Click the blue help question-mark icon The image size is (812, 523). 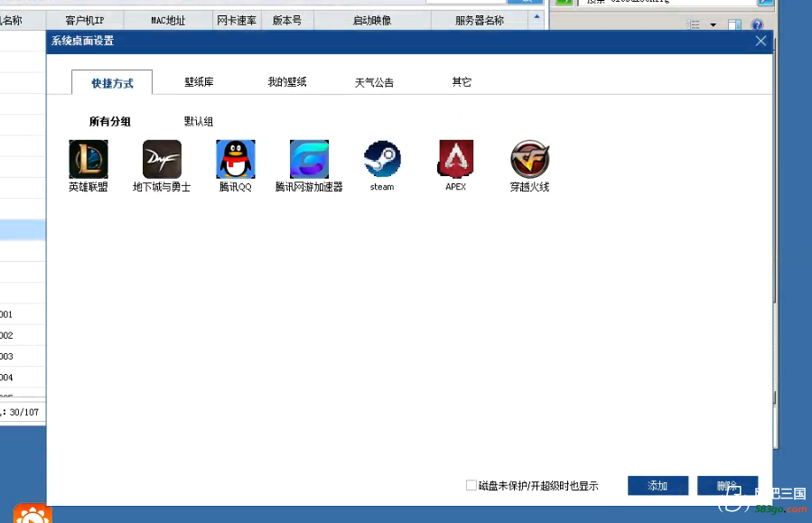[757, 24]
